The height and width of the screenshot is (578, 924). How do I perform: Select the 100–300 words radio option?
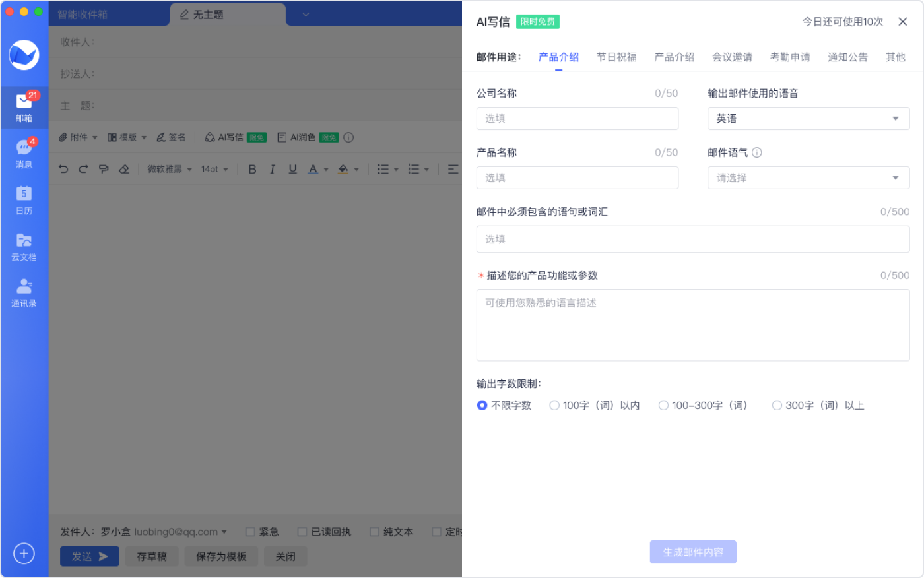(664, 405)
